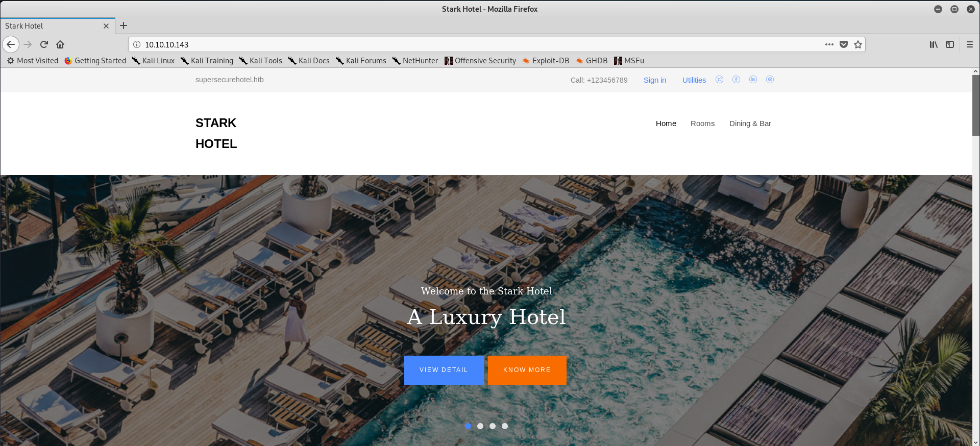Close the Stark Hotel tab
The image size is (980, 446).
pos(106,26)
